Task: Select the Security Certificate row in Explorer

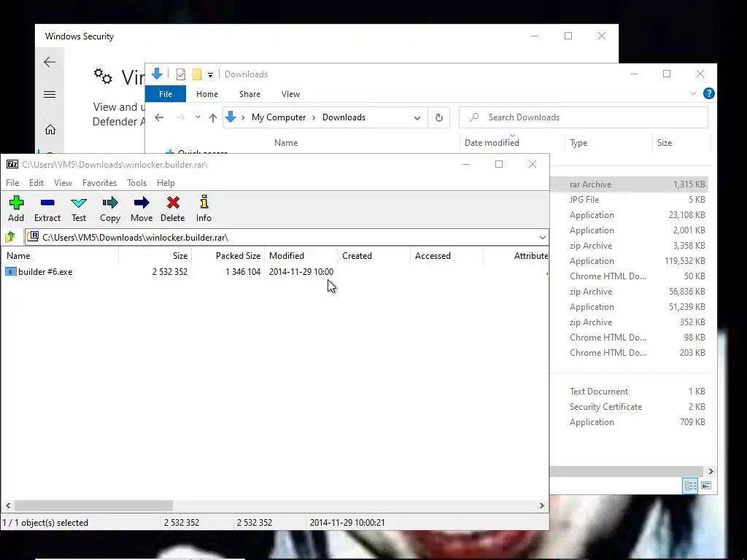Action: (629, 407)
